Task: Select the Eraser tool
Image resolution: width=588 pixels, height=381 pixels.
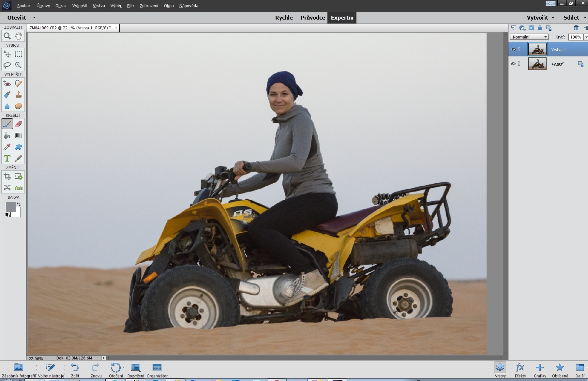Action: pos(19,124)
